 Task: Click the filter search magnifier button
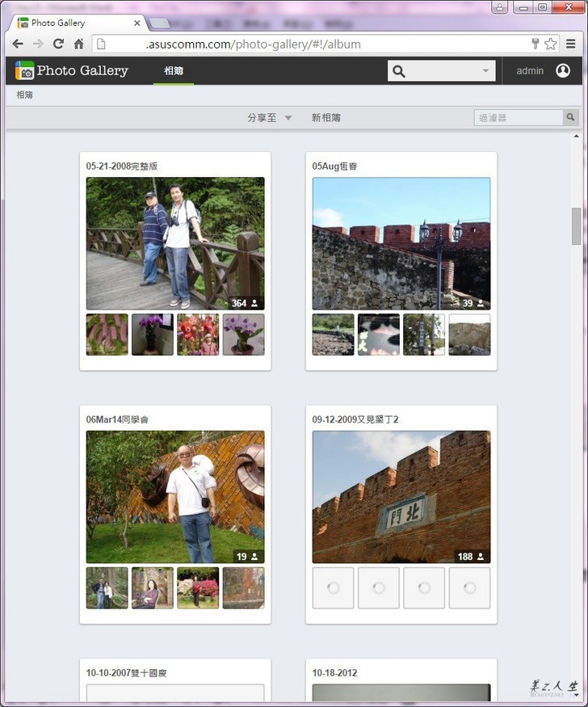[570, 118]
